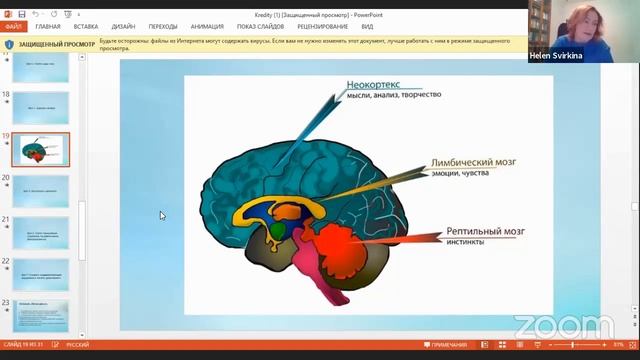
Task: Click the Save icon in the quick access toolbar
Action: click(22, 14)
